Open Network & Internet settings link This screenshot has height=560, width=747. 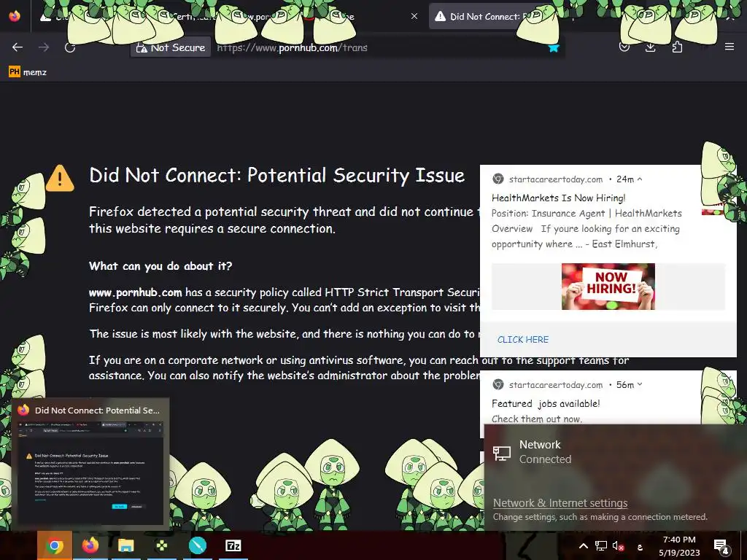(560, 503)
